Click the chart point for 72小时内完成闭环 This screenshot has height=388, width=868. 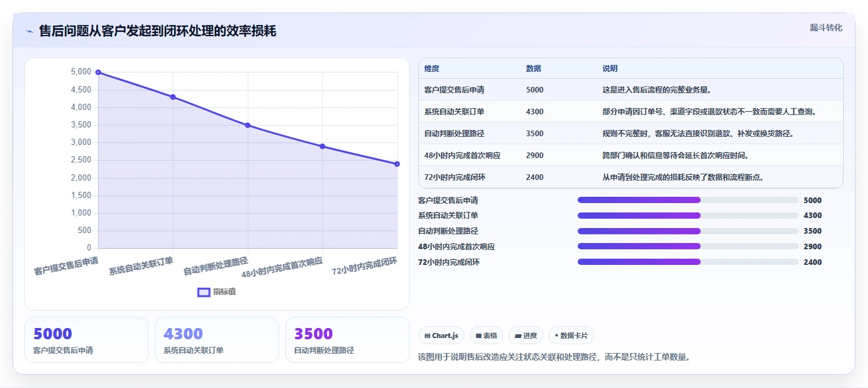pos(397,164)
